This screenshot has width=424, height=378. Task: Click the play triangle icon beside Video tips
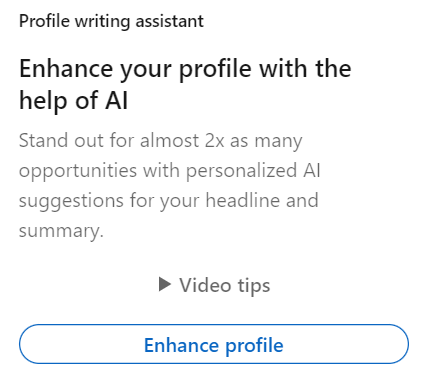(165, 284)
